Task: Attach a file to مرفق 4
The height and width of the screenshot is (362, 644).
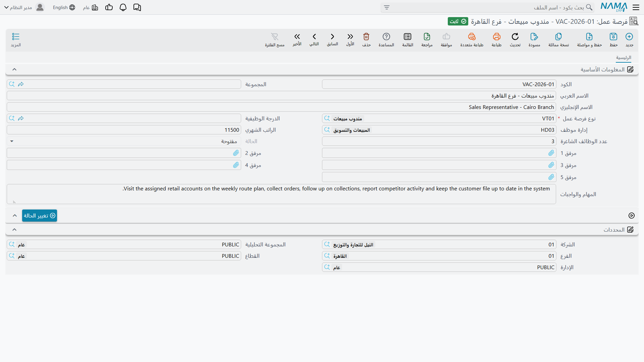Action: pyautogui.click(x=236, y=165)
